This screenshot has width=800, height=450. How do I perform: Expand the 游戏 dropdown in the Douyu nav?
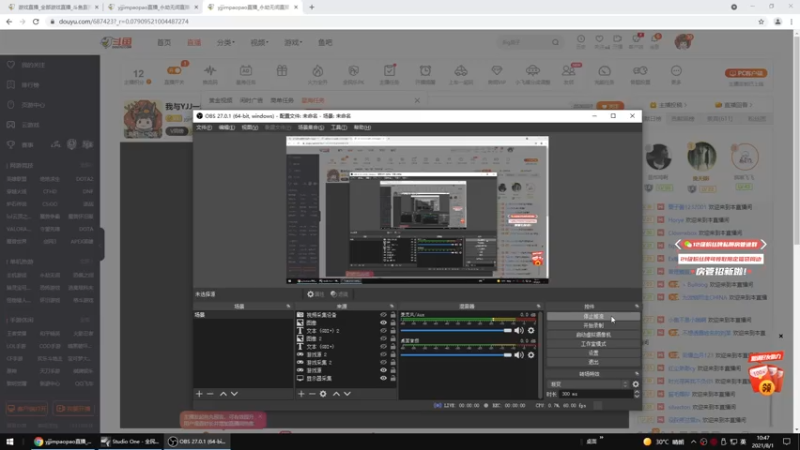click(293, 42)
